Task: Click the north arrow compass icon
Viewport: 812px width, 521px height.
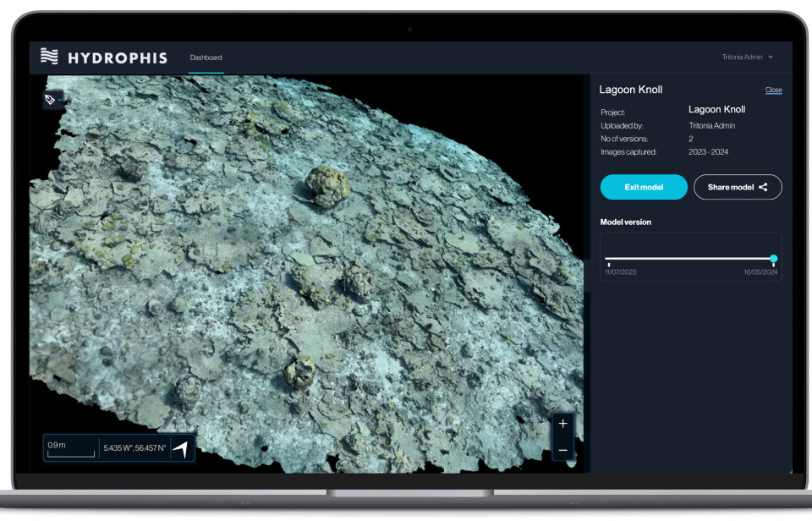Action: tap(181, 448)
